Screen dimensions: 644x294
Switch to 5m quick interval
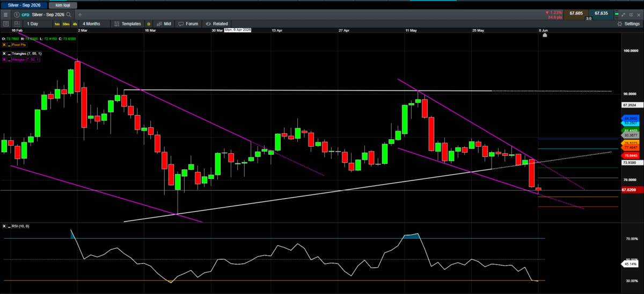(x=57, y=24)
